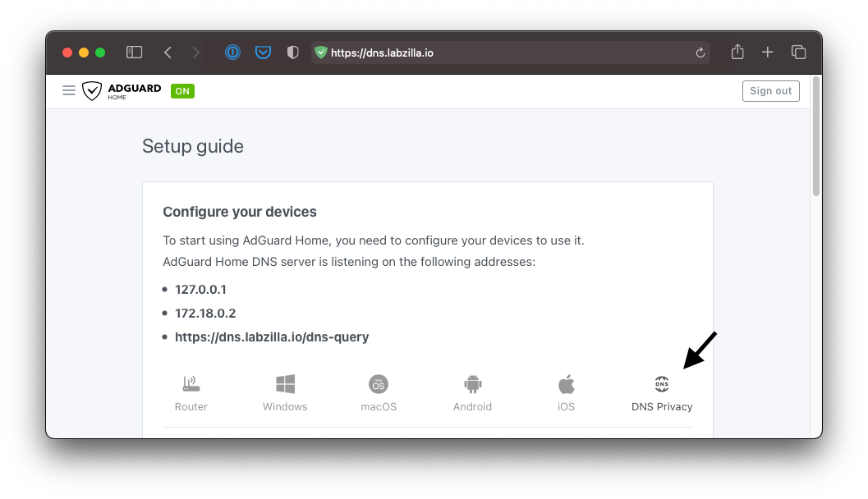Screen dimensions: 868x499
Task: Click the AdGuard Home logo
Action: click(122, 91)
